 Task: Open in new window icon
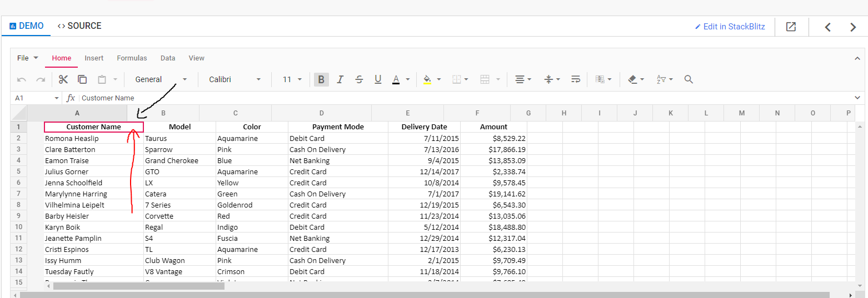[791, 27]
